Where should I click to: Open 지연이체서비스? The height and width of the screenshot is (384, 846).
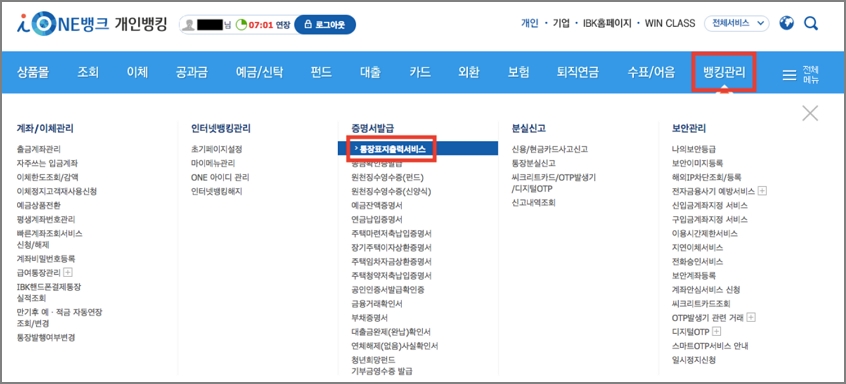coord(697,247)
